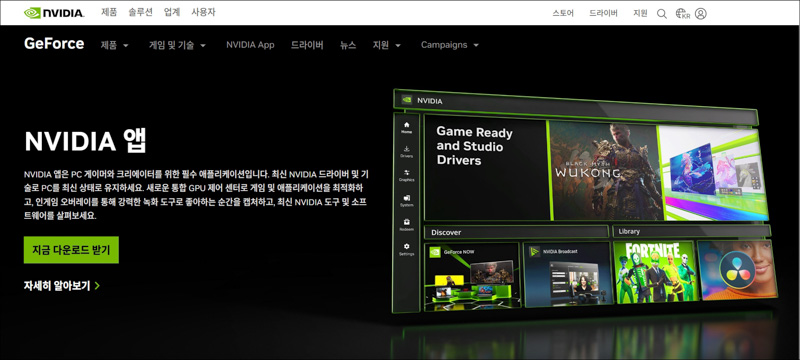
Task: Click the GeForce NOW tile logo
Action: click(434, 251)
